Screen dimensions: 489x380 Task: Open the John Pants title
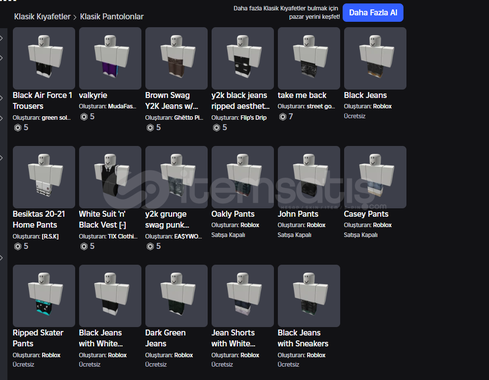click(x=298, y=214)
